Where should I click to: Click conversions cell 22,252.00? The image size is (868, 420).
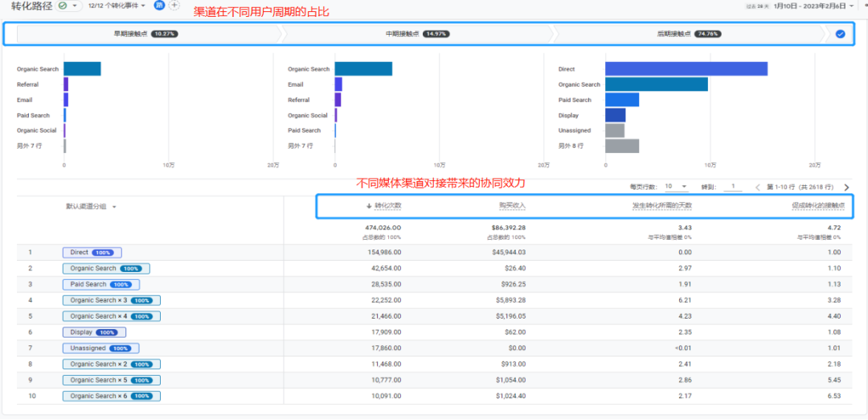point(386,300)
